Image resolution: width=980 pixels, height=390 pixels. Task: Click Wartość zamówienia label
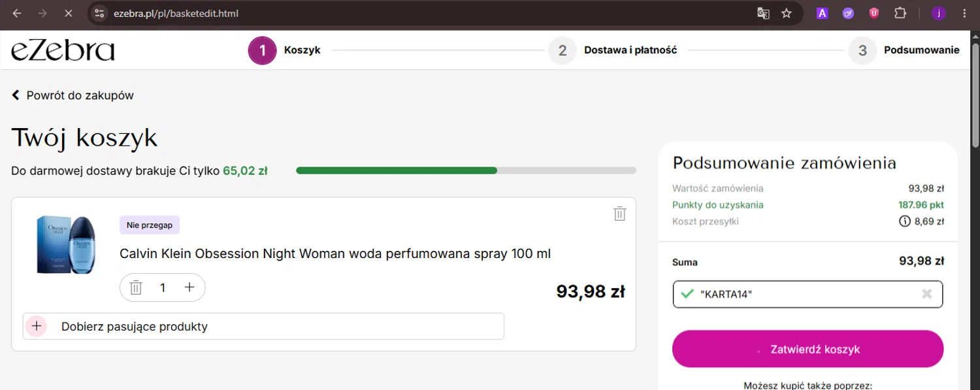click(717, 188)
